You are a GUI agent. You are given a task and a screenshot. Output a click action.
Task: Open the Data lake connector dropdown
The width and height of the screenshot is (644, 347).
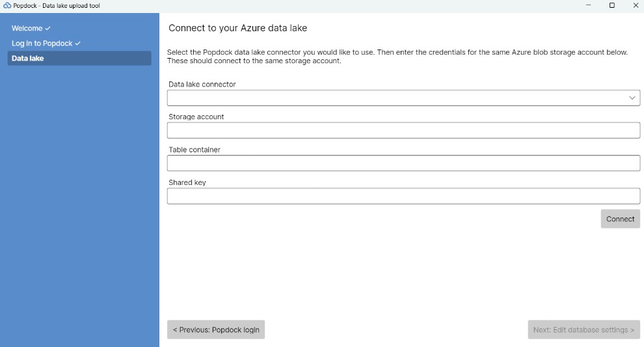[403, 98]
